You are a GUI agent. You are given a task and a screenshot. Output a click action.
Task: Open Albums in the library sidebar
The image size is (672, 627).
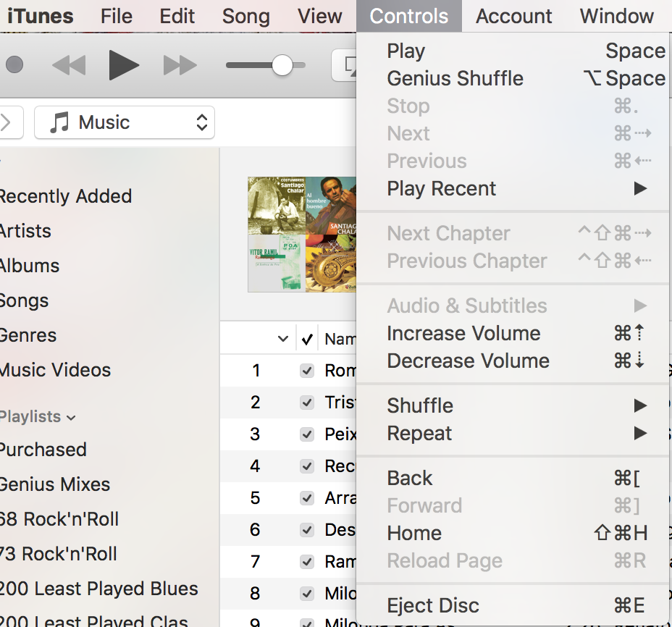pos(29,266)
